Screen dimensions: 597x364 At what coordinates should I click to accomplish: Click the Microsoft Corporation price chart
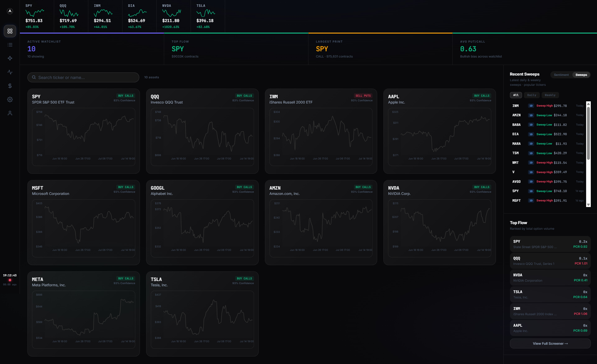click(84, 228)
